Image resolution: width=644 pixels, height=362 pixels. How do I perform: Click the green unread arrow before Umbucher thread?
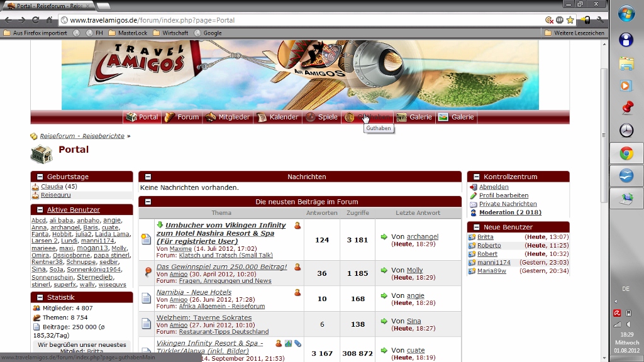[x=160, y=225]
